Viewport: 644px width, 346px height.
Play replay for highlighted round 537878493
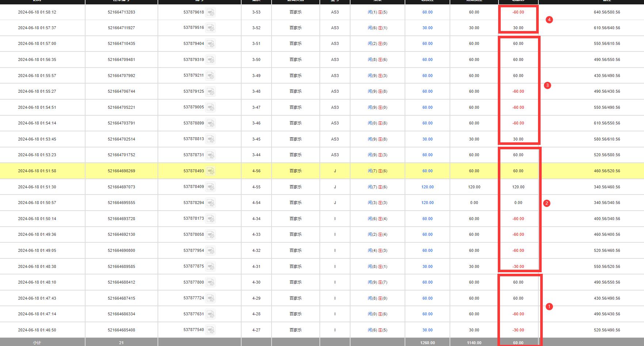click(x=211, y=171)
